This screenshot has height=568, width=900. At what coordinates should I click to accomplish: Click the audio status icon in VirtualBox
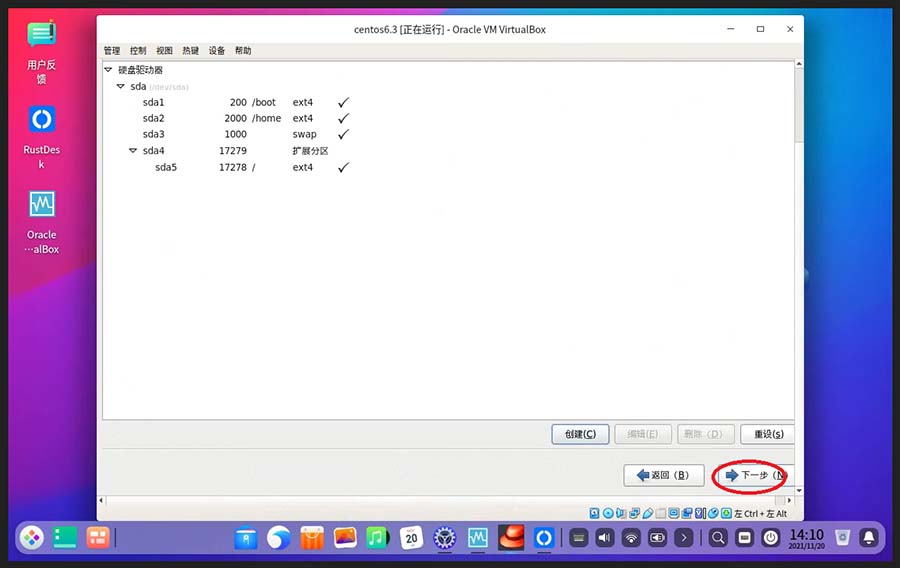(620, 513)
